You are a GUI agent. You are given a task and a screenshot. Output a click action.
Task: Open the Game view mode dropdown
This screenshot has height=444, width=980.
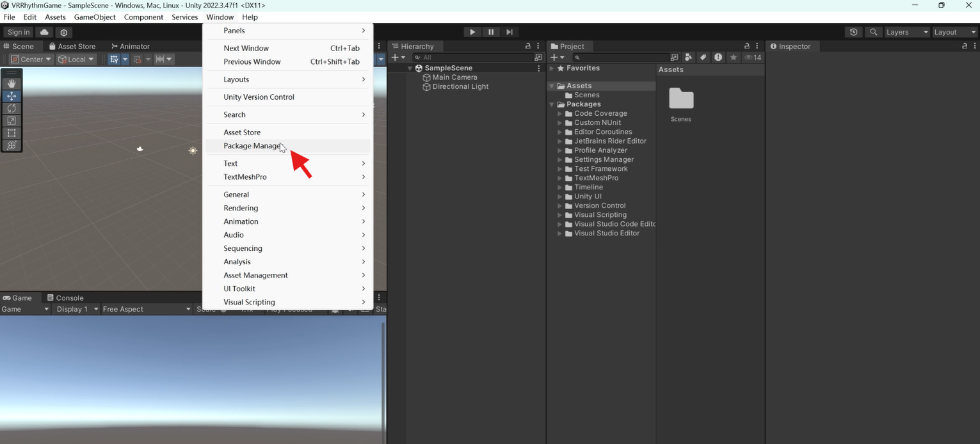(x=25, y=309)
